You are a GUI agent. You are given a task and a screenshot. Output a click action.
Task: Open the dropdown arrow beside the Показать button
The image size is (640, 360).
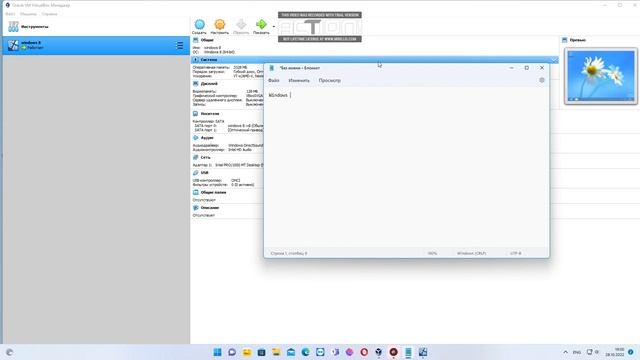tap(273, 27)
